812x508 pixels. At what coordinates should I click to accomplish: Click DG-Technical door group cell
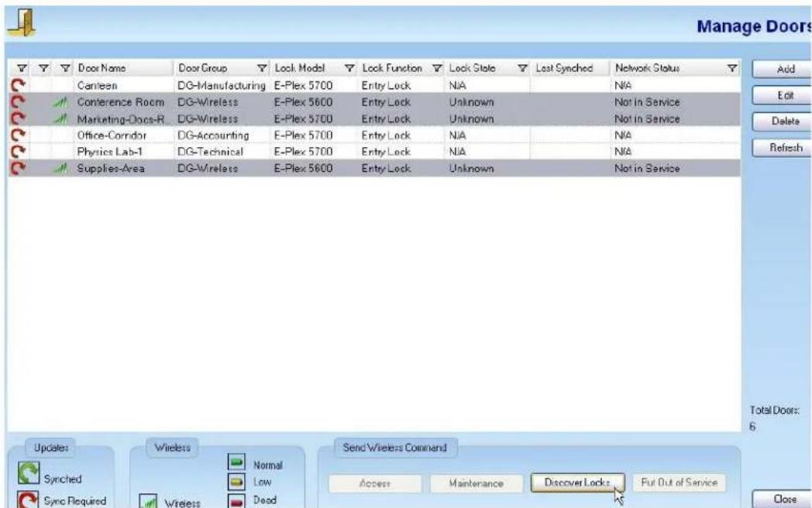(x=210, y=152)
